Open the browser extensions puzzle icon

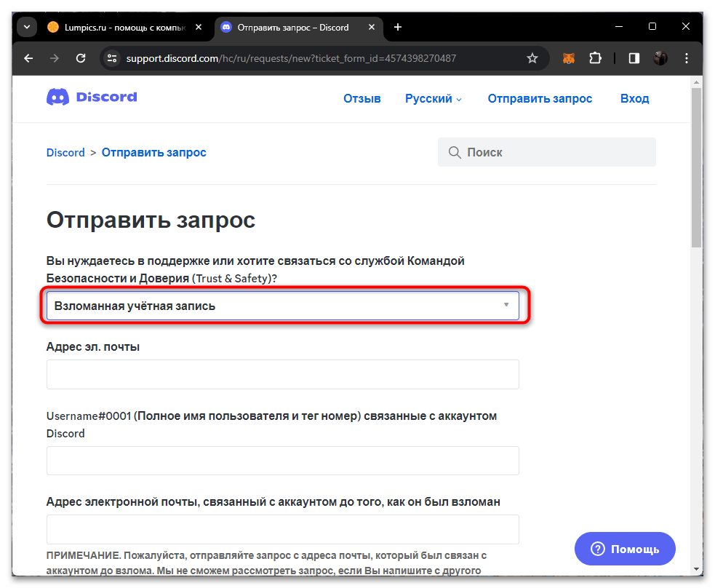coord(596,57)
